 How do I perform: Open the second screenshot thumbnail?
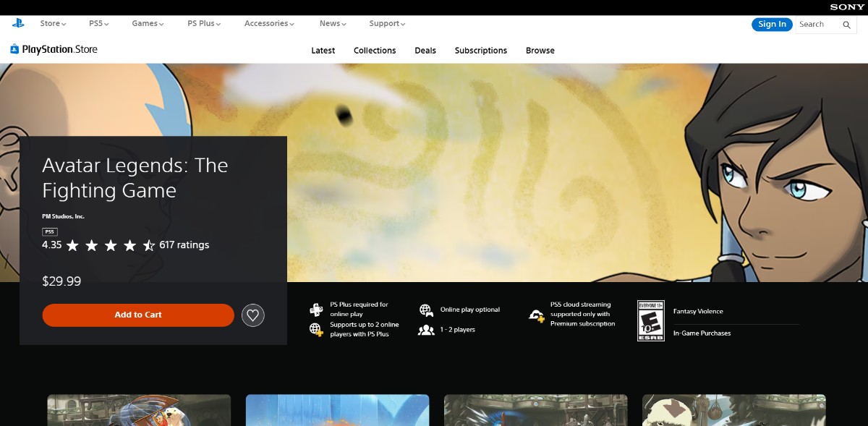point(337,409)
